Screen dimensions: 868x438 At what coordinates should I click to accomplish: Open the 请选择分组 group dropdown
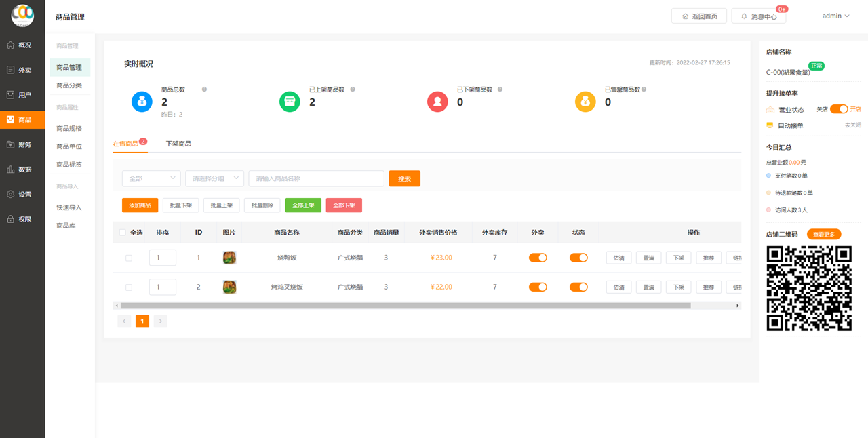point(214,178)
